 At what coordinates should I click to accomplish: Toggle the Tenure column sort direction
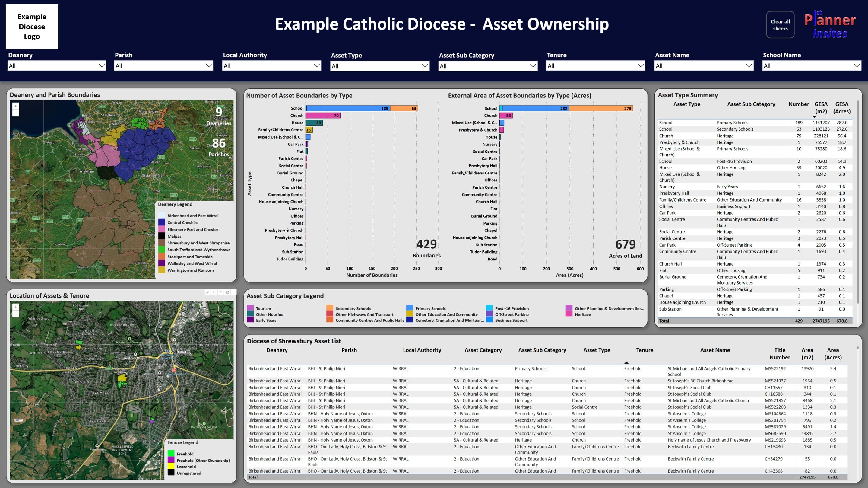pos(645,350)
